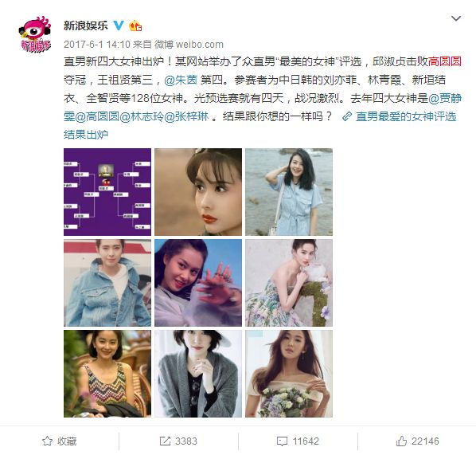Open the red 高圆圆 topic link

(445, 61)
